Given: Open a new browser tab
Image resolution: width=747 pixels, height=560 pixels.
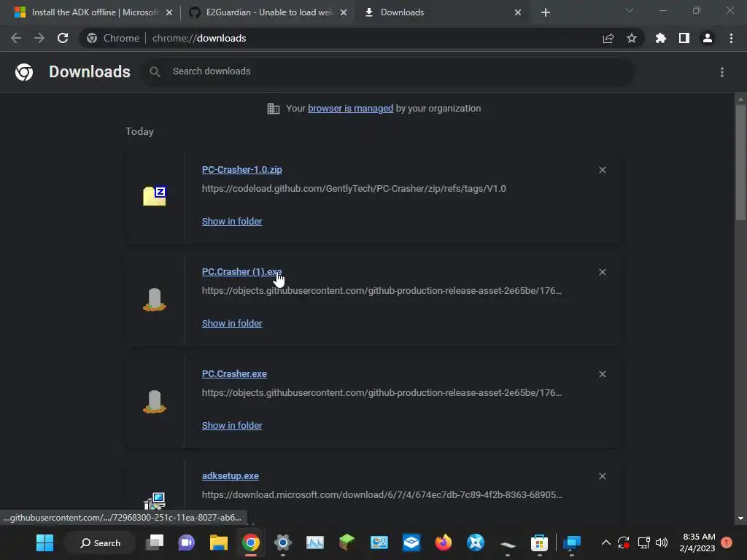Looking at the screenshot, I should point(546,12).
